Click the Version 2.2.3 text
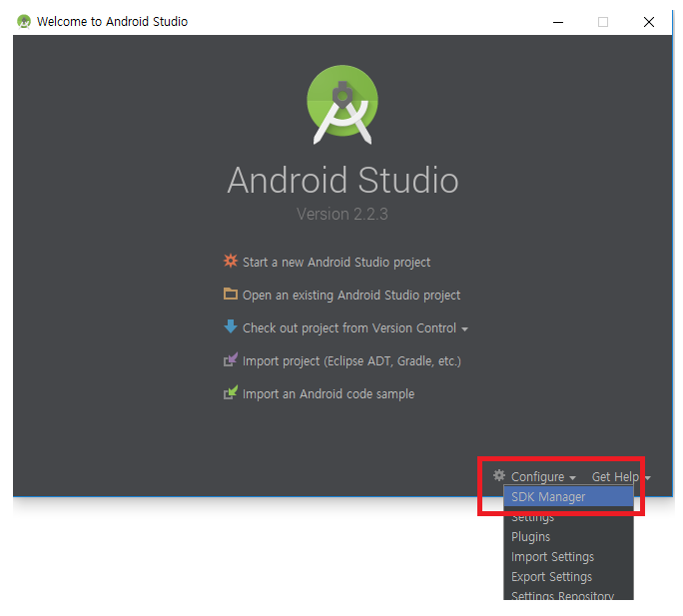 [x=341, y=214]
